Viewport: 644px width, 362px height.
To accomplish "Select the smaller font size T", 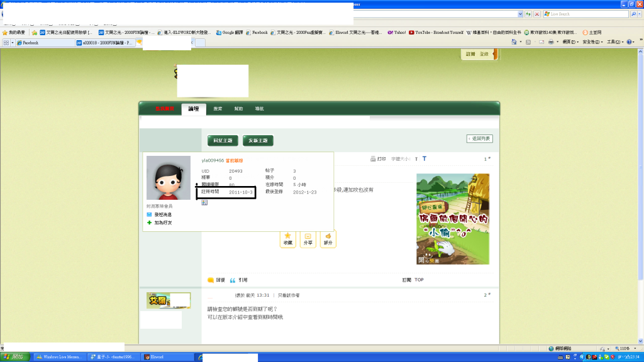I will tap(415, 159).
